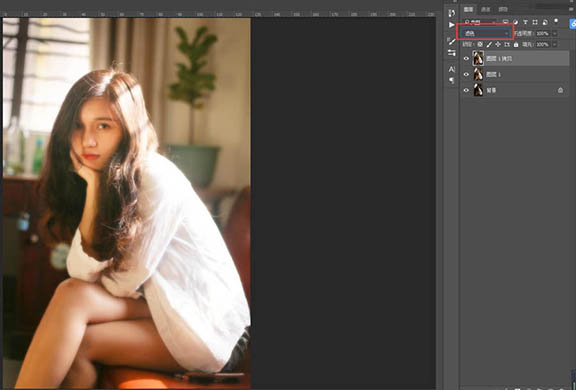Select the top layer copy thumbnail
This screenshot has height=390, width=576.
[478, 58]
